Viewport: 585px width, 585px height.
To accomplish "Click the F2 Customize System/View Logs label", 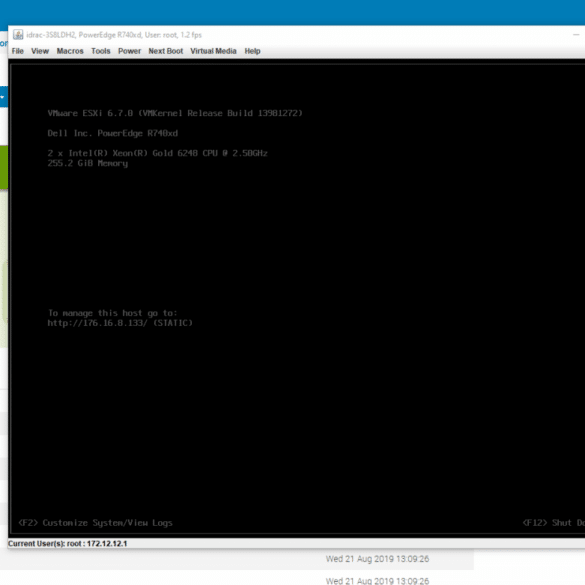I will tap(96, 523).
